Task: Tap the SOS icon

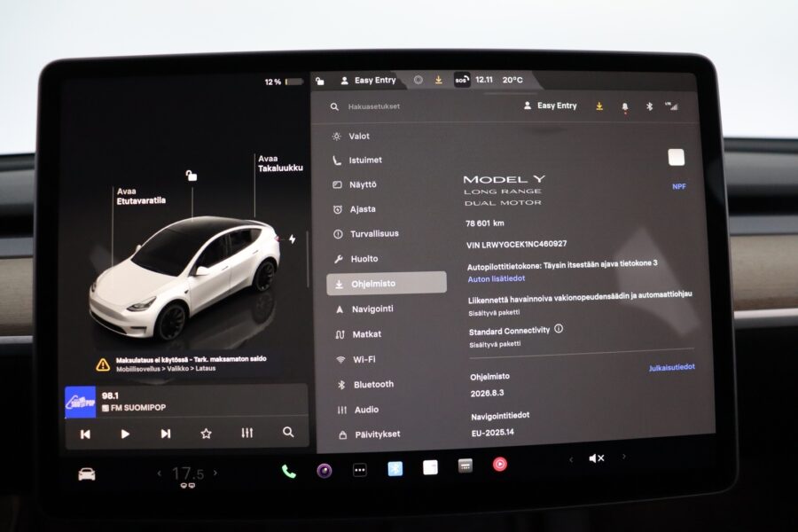Action: tap(462, 80)
